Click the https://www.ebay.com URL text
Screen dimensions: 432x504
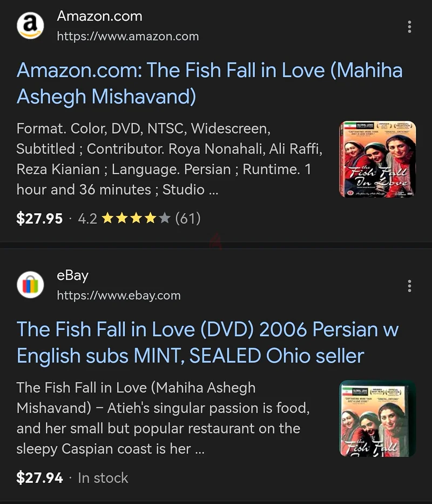click(x=119, y=295)
